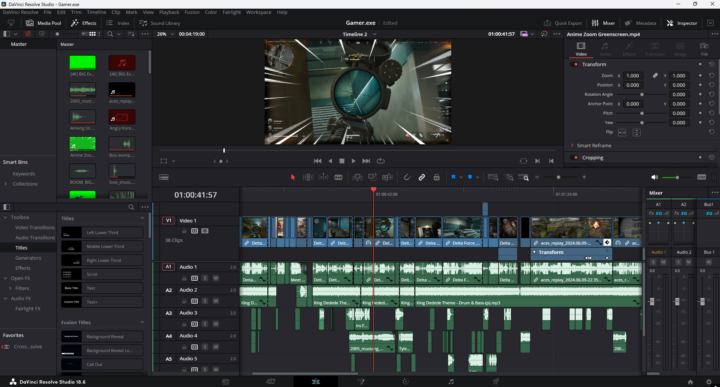This screenshot has height=387, width=720.
Task: Open the Index panel
Action: point(118,23)
